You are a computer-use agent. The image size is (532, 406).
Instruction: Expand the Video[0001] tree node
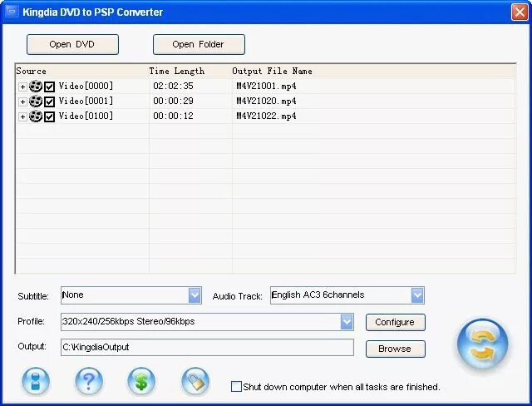(22, 101)
